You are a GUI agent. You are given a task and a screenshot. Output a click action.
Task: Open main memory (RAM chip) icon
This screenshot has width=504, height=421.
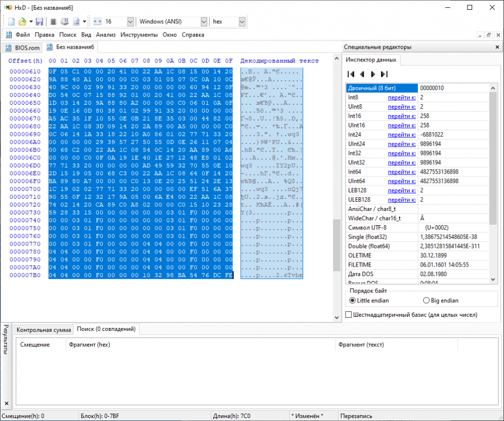point(53,22)
